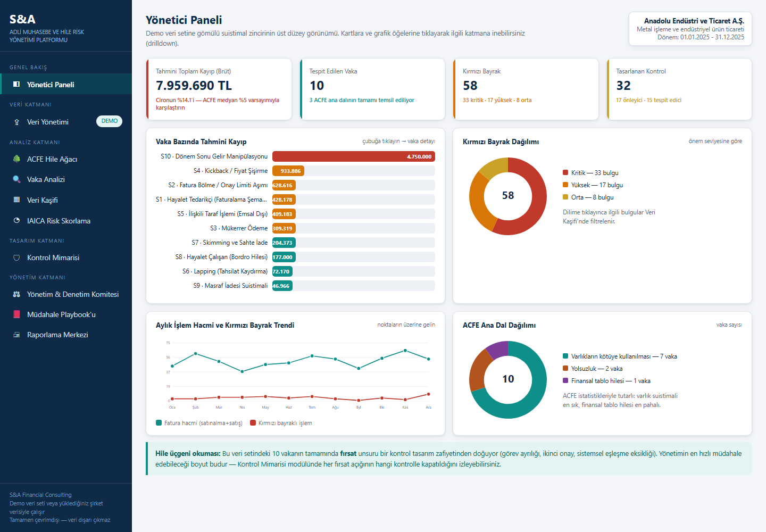
Task: Click the period text 01.01.2025 - 31.12.2025
Action: (712, 37)
